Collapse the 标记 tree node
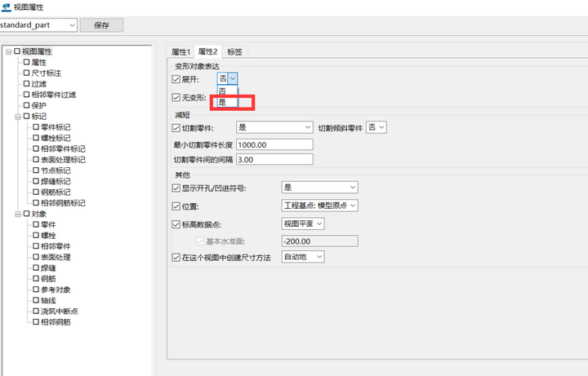Viewport: 588px width, 376px height. click(18, 117)
